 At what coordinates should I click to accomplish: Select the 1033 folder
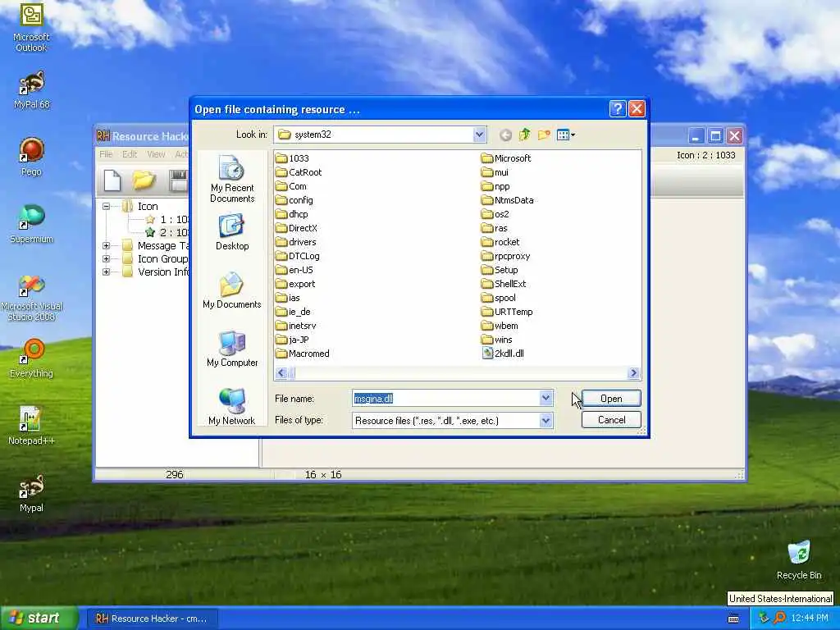tap(293, 158)
